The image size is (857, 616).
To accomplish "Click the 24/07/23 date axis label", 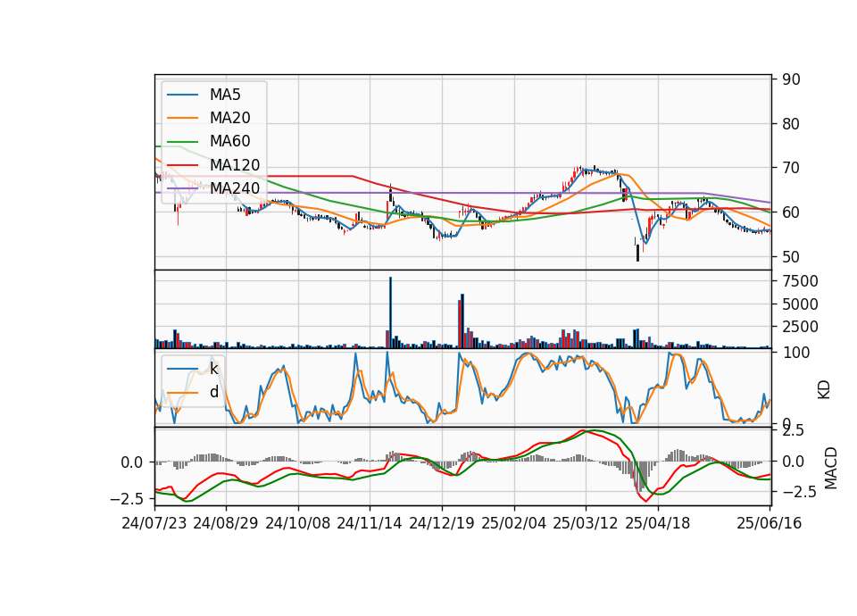I will [x=154, y=523].
